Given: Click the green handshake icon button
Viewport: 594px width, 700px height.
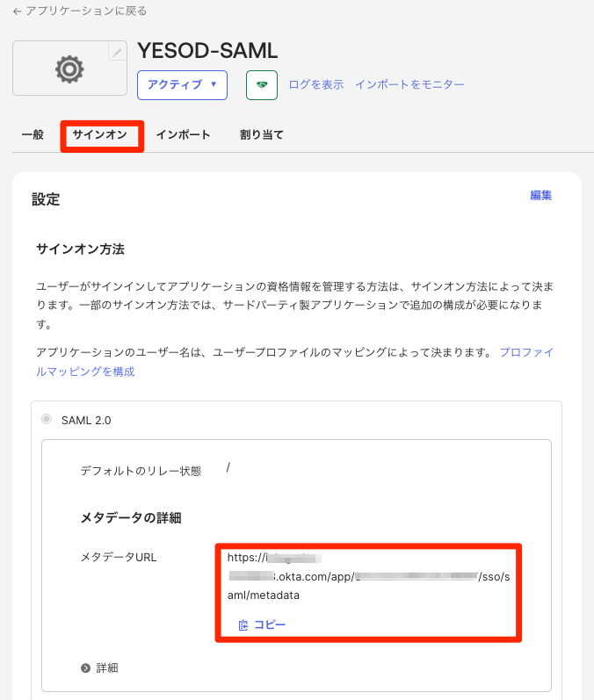Looking at the screenshot, I should 262,85.
